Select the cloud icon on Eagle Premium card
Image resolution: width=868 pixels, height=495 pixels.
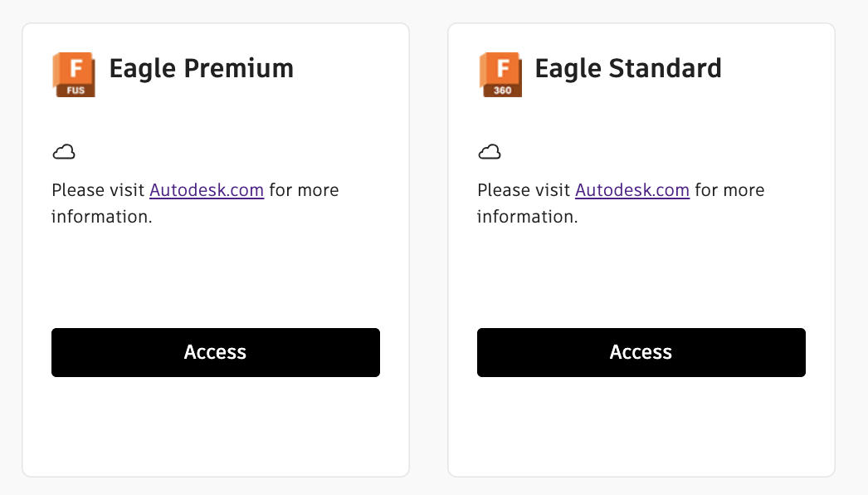[64, 151]
